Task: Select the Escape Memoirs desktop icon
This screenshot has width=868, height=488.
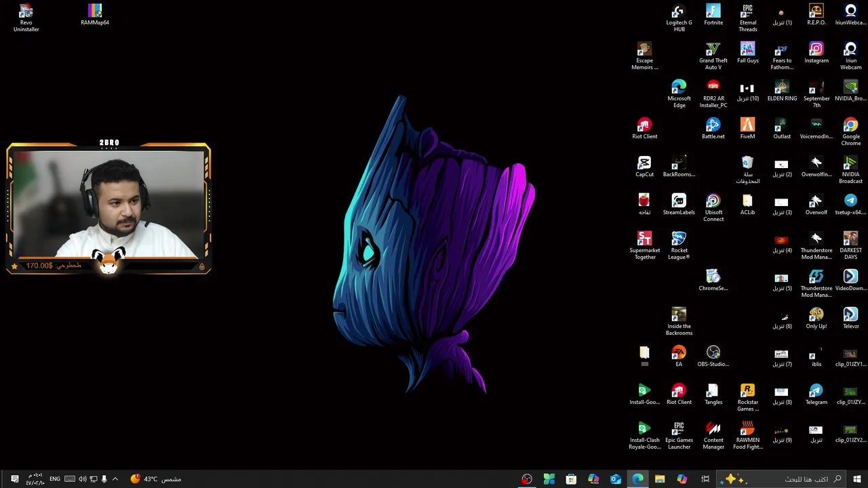Action: point(644,56)
